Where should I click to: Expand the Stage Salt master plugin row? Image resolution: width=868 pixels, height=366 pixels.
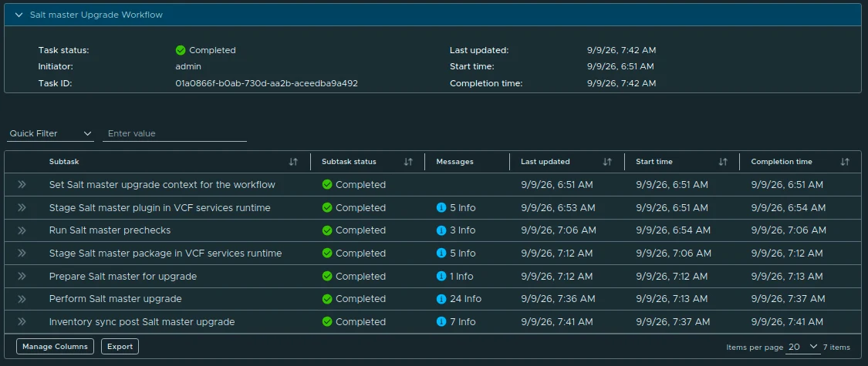coord(22,208)
